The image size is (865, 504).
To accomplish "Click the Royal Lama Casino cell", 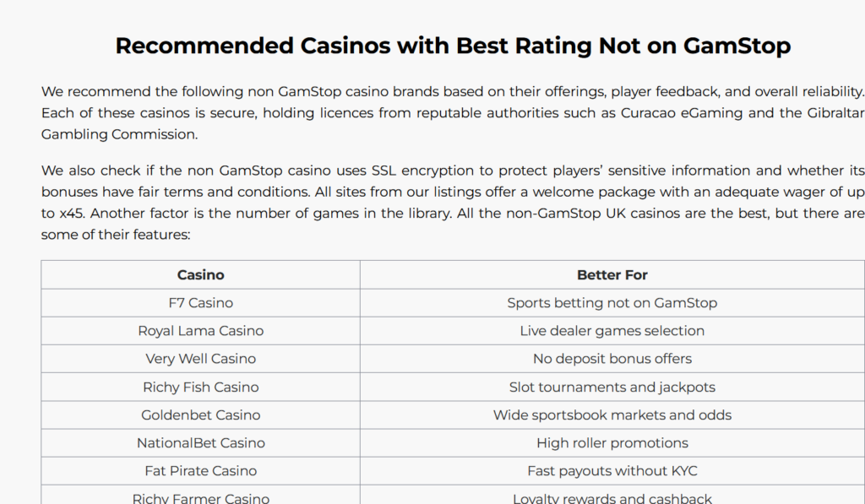I will click(x=201, y=331).
